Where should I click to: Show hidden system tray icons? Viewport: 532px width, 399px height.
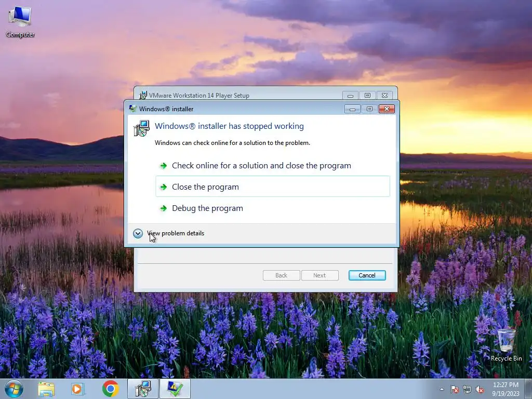click(x=442, y=389)
